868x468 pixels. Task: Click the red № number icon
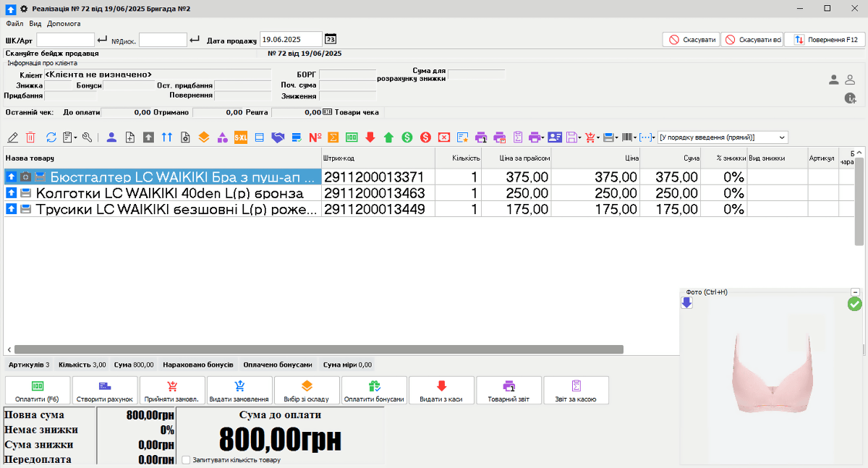tap(315, 137)
